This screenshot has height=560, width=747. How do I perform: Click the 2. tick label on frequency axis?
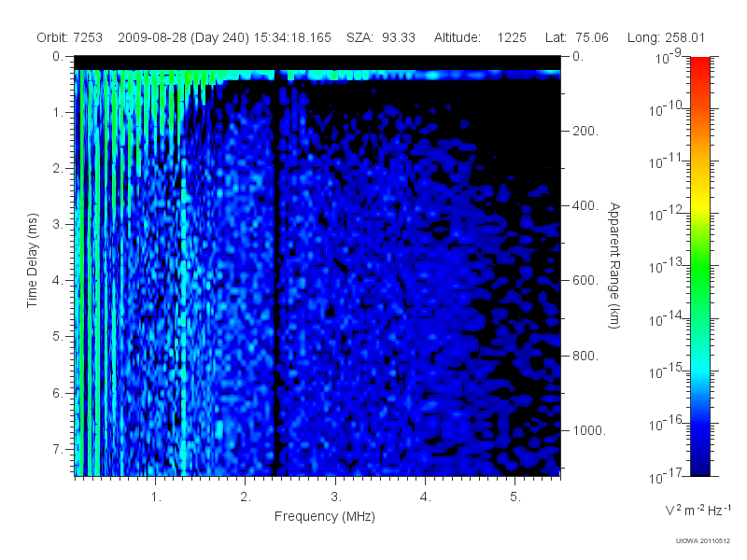coord(246,497)
